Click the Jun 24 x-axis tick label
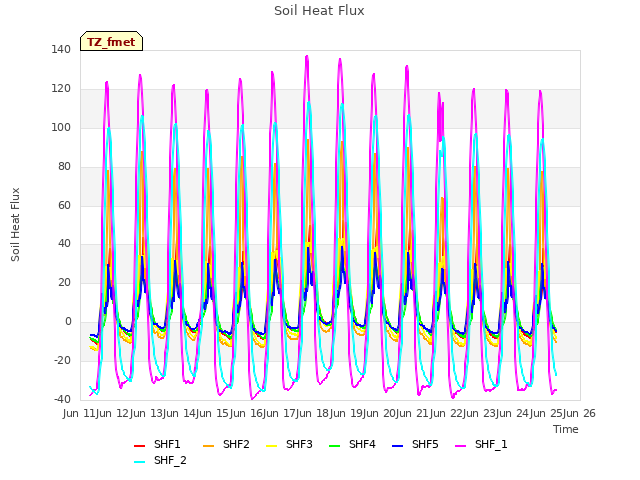 point(514,413)
